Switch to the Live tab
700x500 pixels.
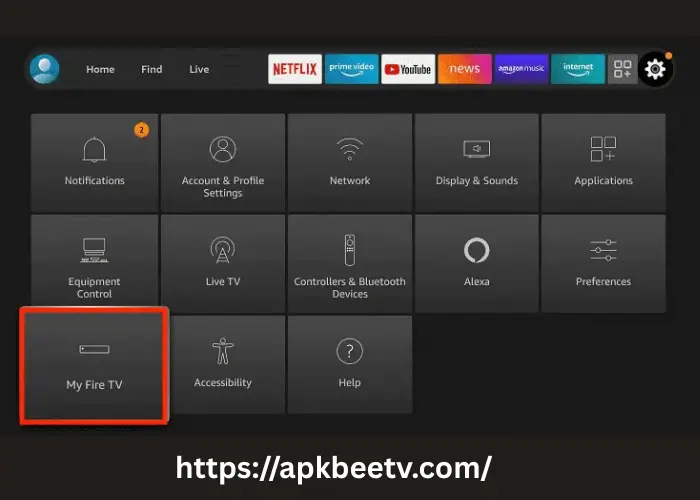click(199, 69)
